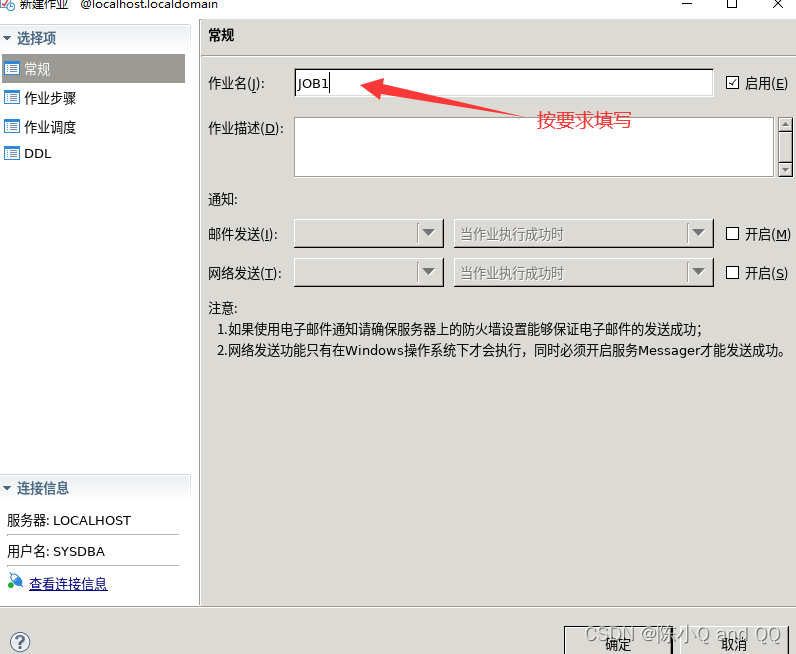Enable the 开启(M) mail checkbox
The height and width of the screenshot is (654, 796).
(x=732, y=234)
